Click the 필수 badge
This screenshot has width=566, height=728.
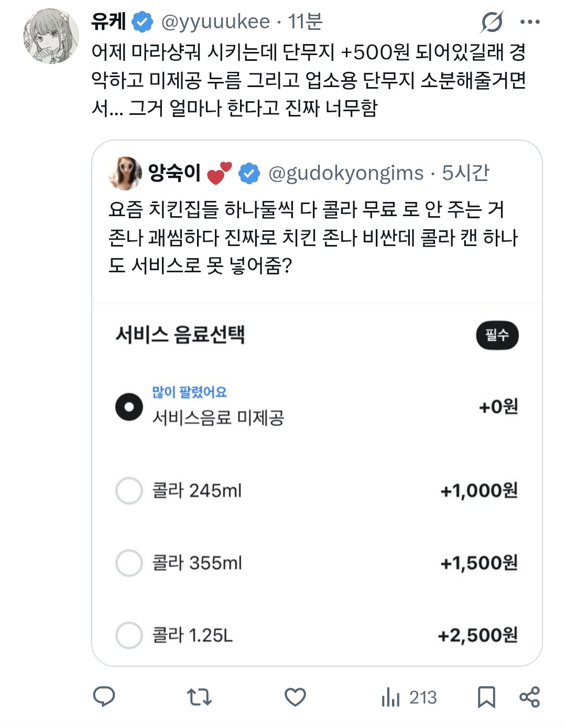coord(497,335)
